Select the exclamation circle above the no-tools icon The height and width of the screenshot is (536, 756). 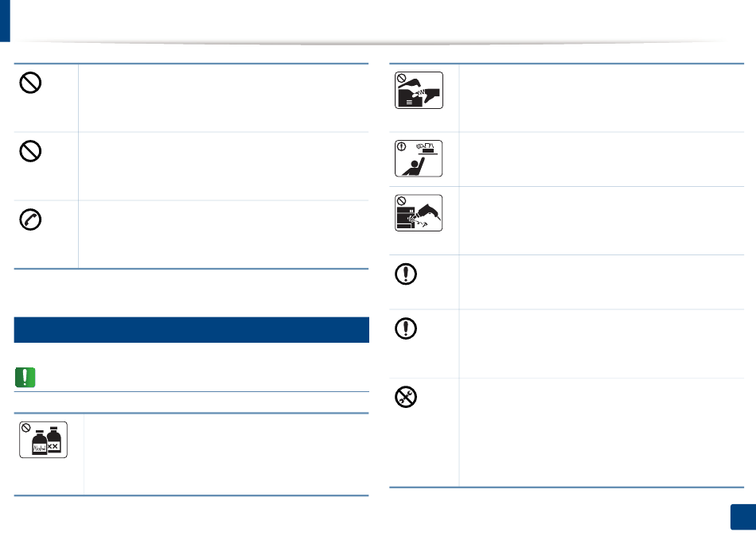coord(406,328)
